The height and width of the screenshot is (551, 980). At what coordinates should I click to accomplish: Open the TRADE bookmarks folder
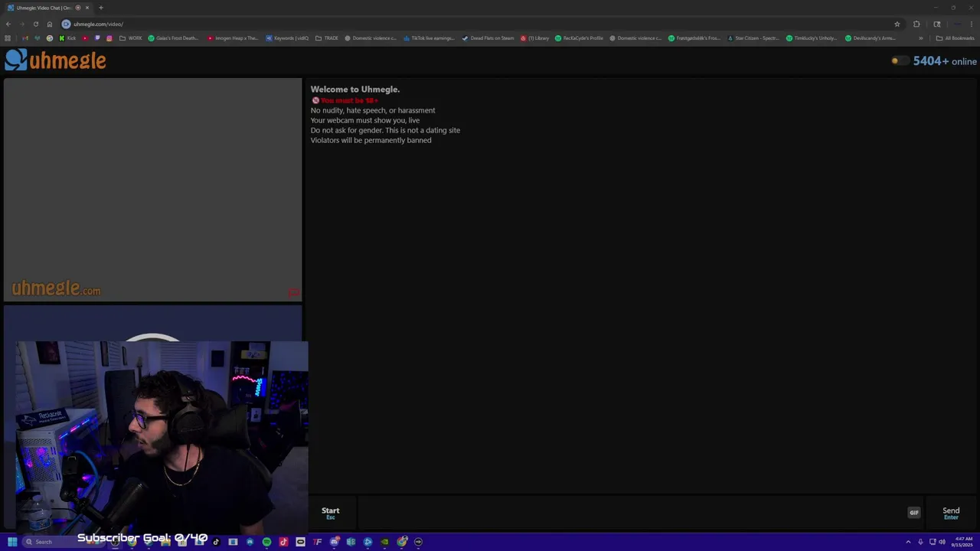[327, 38]
